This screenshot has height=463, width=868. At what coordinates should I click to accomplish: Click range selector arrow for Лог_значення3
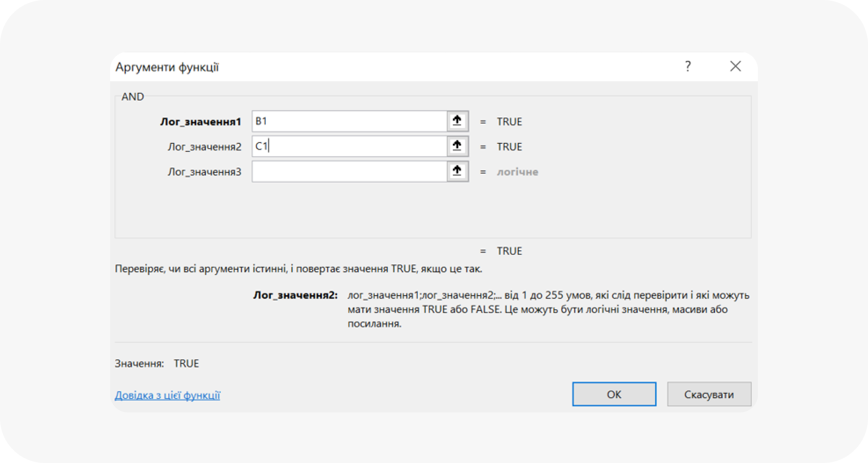pos(457,171)
